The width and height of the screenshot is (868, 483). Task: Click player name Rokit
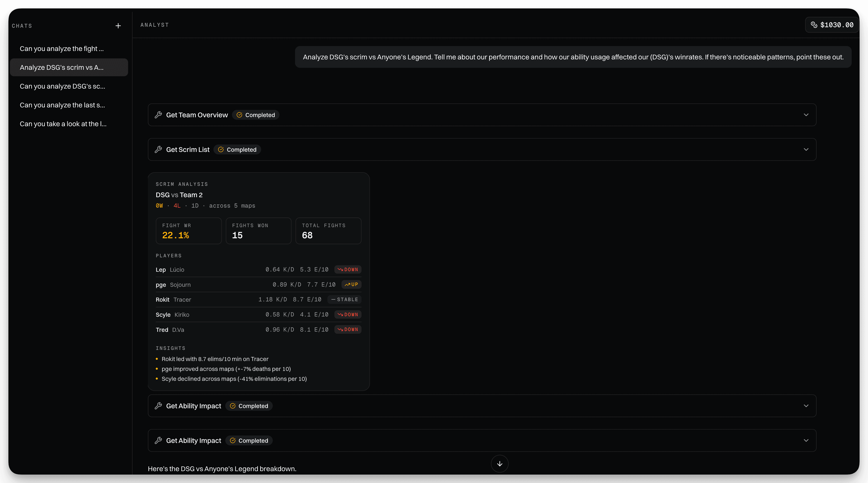pos(162,300)
